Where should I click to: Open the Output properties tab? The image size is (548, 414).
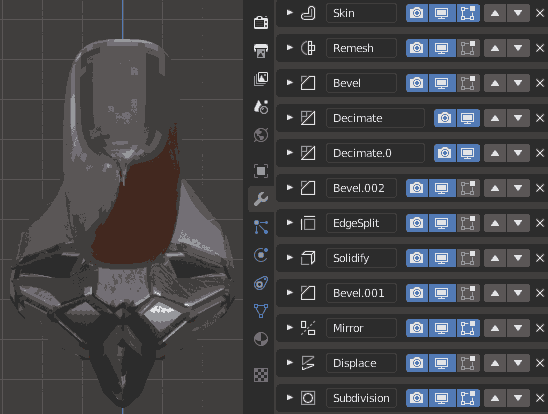(261, 51)
